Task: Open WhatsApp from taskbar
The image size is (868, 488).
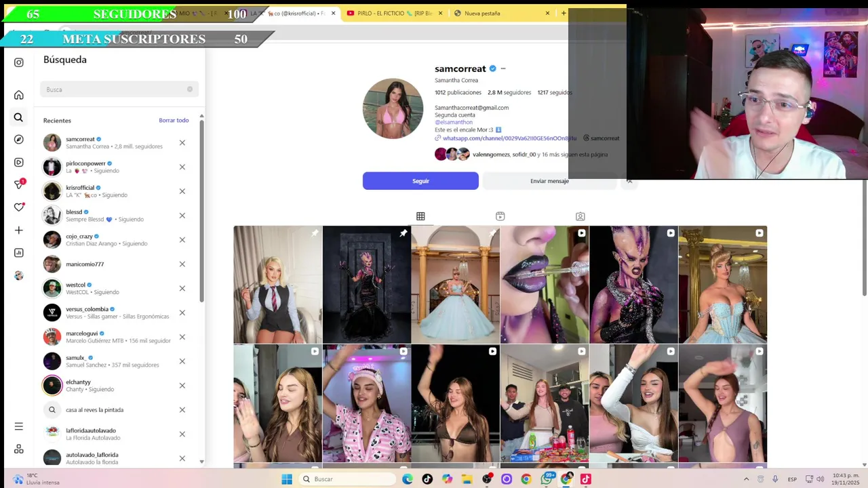Action: tap(547, 479)
